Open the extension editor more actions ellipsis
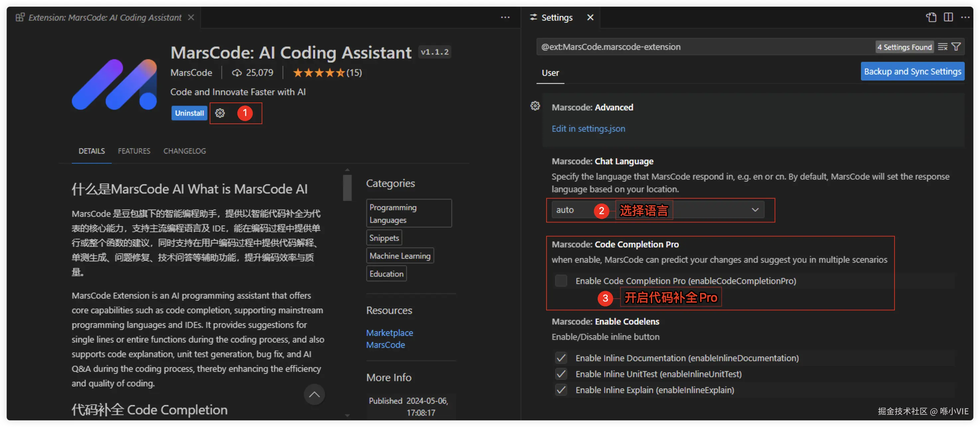 505,18
